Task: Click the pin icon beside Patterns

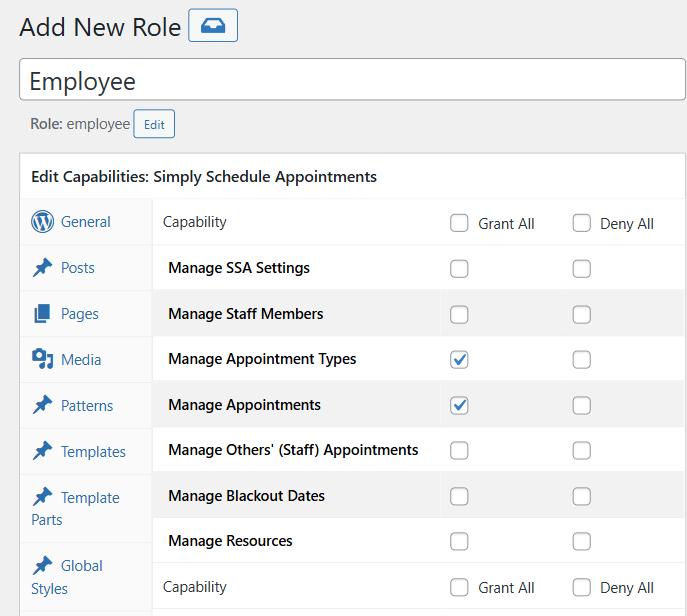Action: (x=42, y=405)
